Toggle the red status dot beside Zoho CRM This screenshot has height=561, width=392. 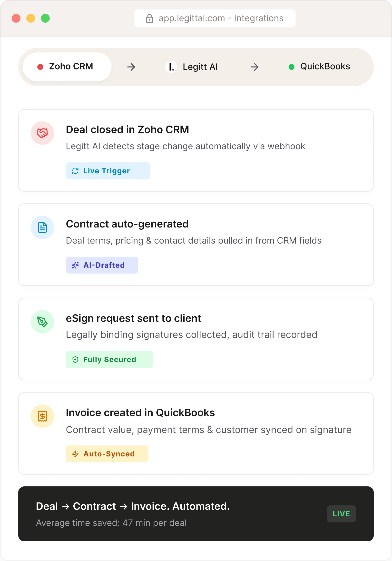pos(40,66)
